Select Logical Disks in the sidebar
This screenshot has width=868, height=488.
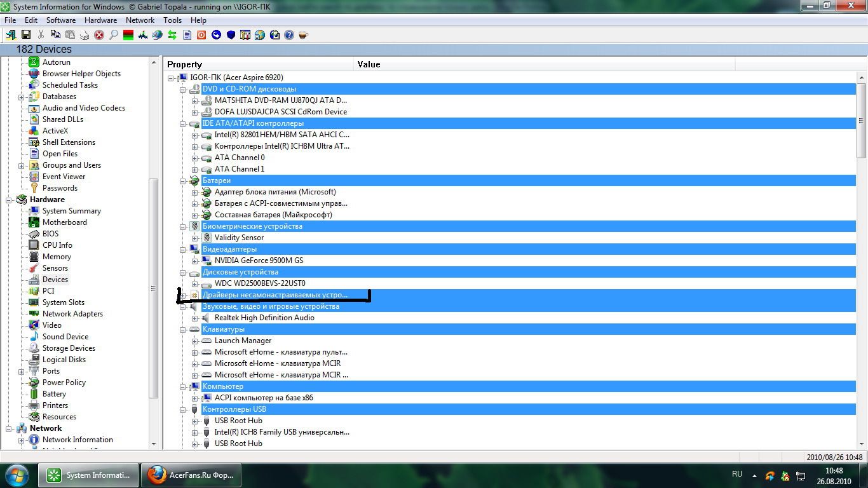tap(64, 360)
